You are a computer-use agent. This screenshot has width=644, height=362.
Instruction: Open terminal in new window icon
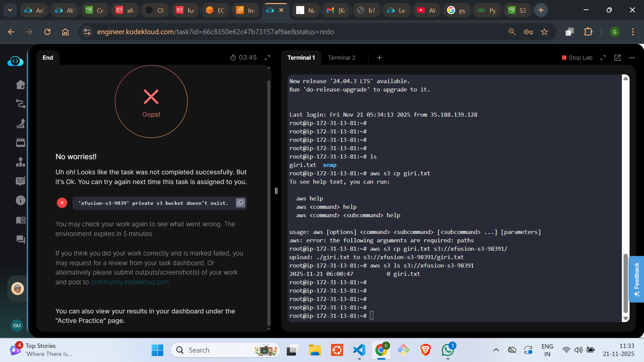pyautogui.click(x=617, y=58)
